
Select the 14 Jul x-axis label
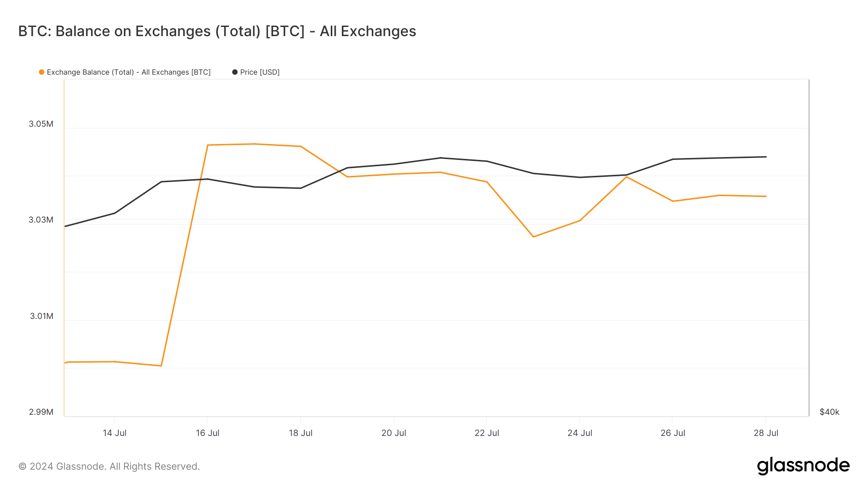pos(115,433)
